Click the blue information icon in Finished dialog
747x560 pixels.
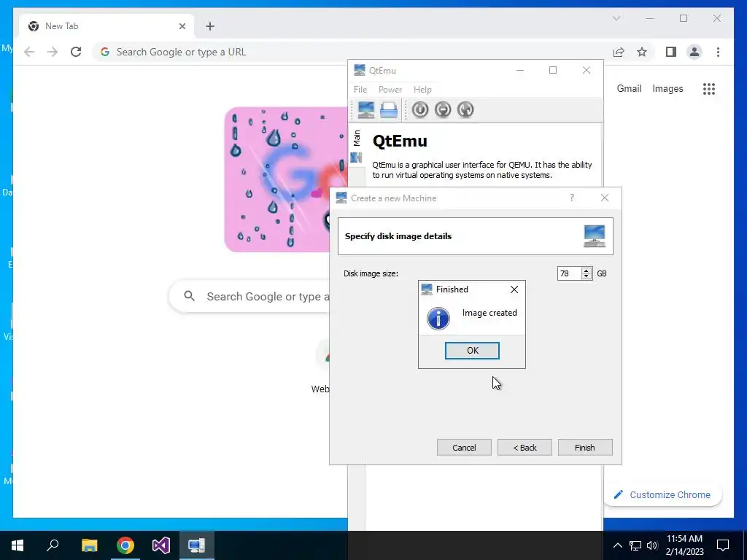(438, 318)
